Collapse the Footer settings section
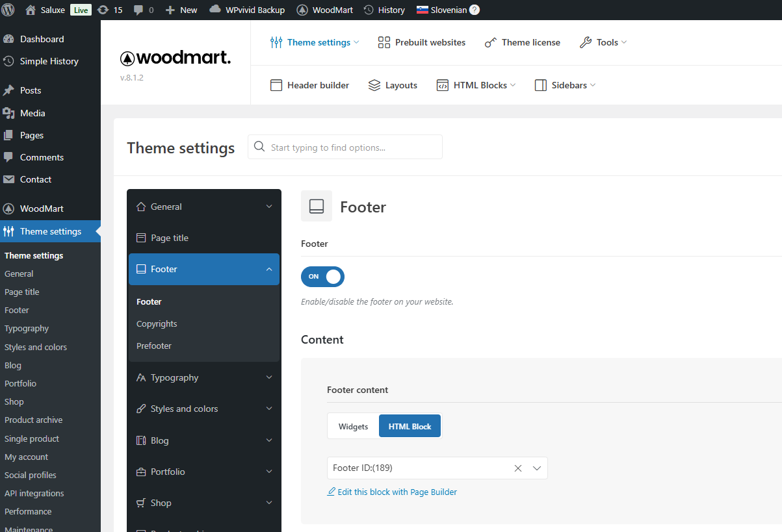This screenshot has width=782, height=532. click(204, 269)
